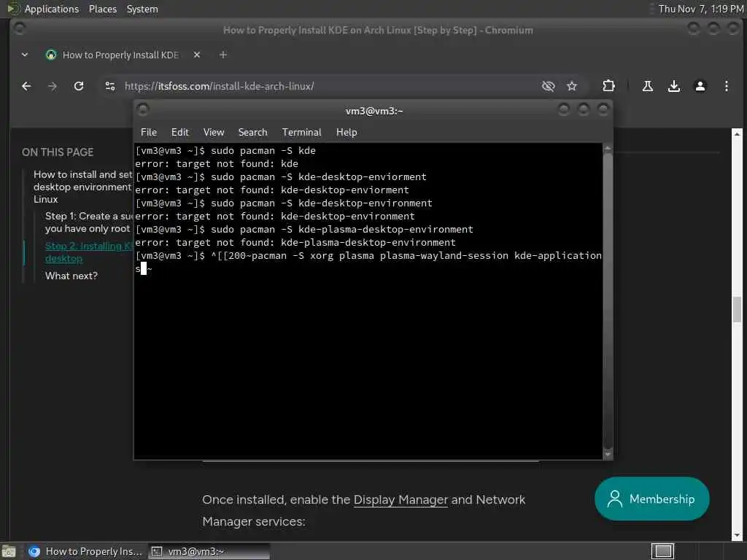Open the Extensions puzzle icon
The width and height of the screenshot is (747, 560).
608,86
